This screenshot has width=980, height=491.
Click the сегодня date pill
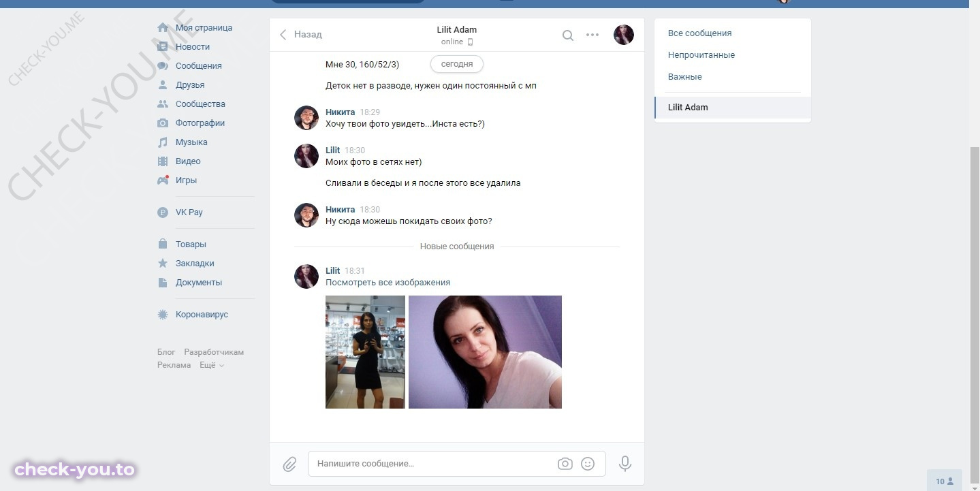tap(457, 64)
